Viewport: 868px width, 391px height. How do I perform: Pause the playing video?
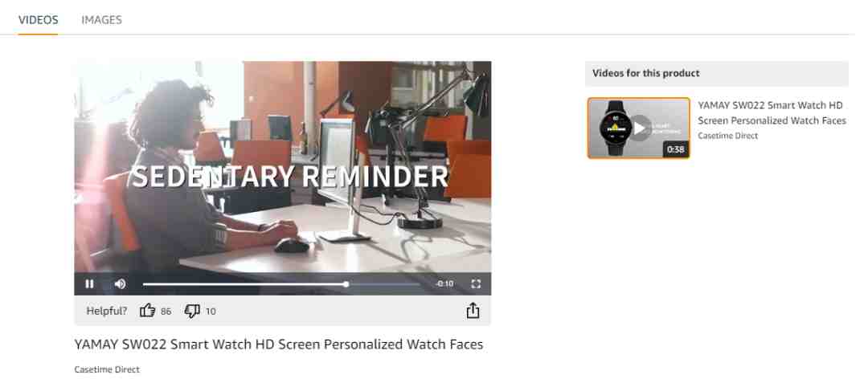tap(89, 283)
